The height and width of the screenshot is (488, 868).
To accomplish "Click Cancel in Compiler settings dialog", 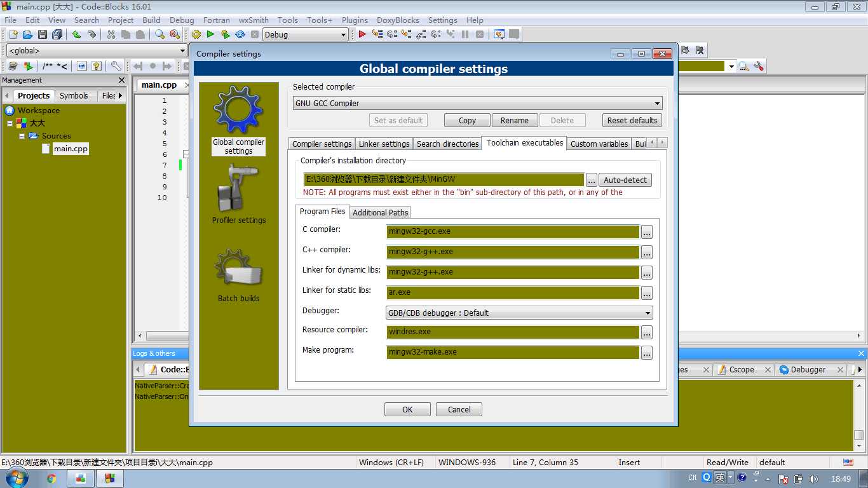I will tap(459, 409).
